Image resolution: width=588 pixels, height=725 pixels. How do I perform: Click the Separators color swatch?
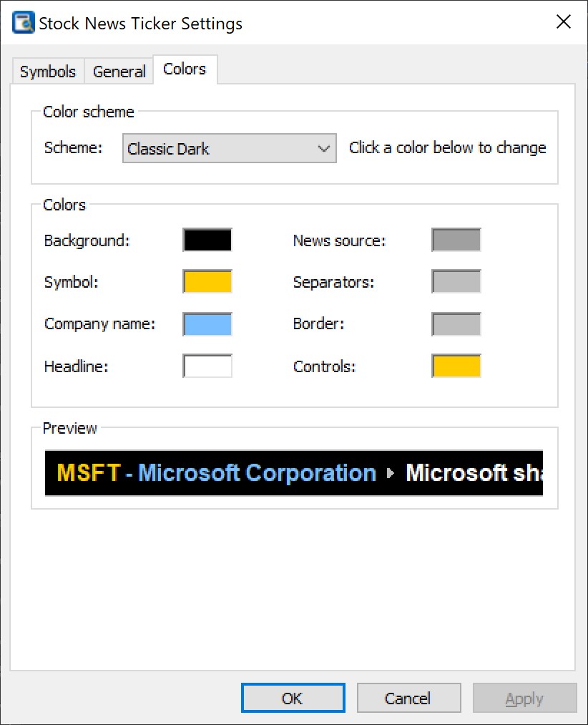[456, 281]
